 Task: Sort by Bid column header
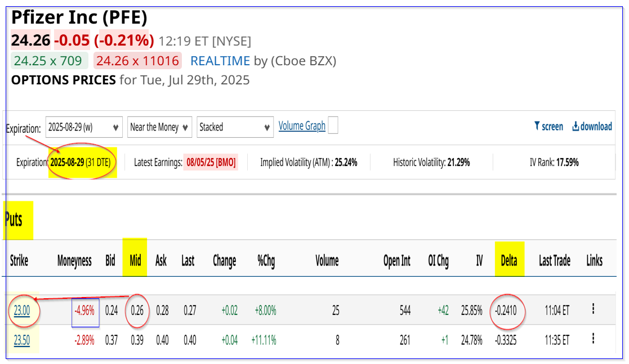pyautogui.click(x=110, y=260)
